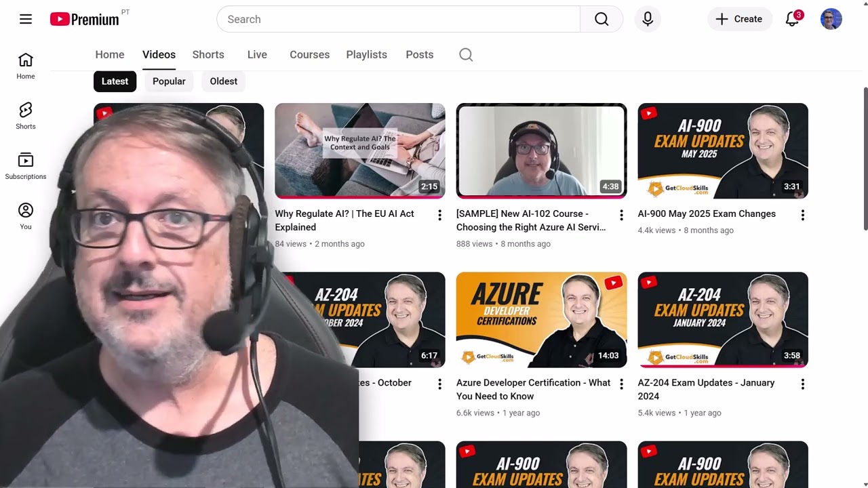The width and height of the screenshot is (868, 488).
Task: Open options for AZ-204 October video
Action: coord(439,384)
